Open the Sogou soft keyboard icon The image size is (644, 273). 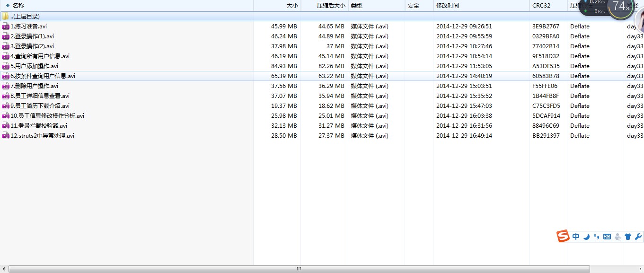[x=607, y=237]
